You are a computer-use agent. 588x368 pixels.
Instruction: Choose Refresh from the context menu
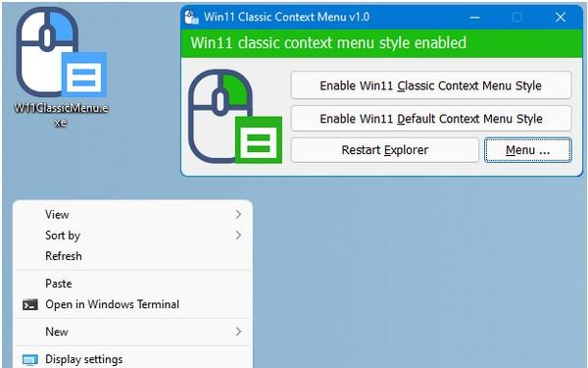132,256
